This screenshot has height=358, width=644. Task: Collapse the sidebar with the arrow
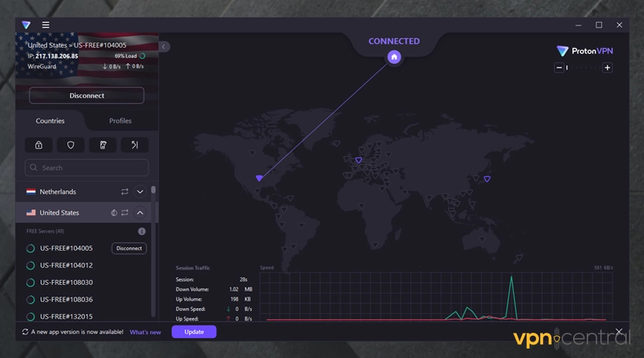163,47
